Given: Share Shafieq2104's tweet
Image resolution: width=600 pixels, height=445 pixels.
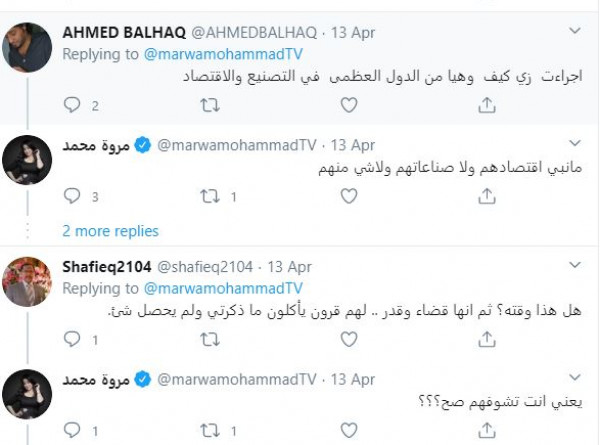Looking at the screenshot, I should (x=487, y=340).
